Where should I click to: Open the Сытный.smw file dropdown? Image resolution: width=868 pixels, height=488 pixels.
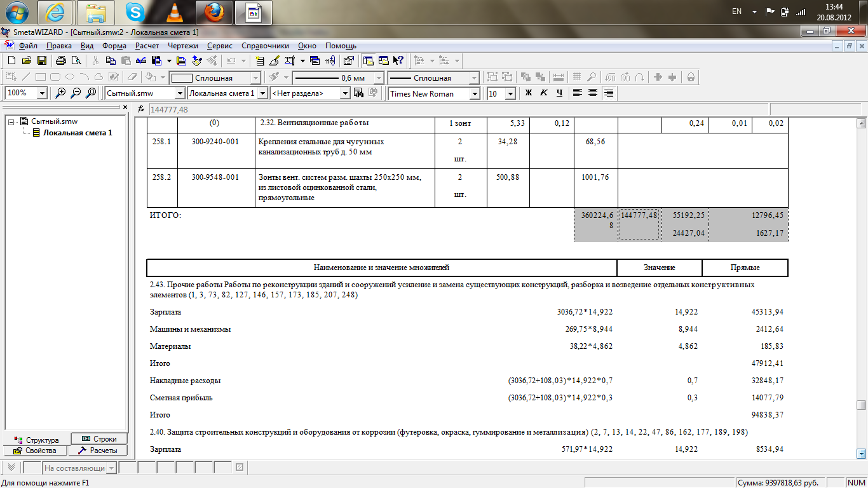180,93
